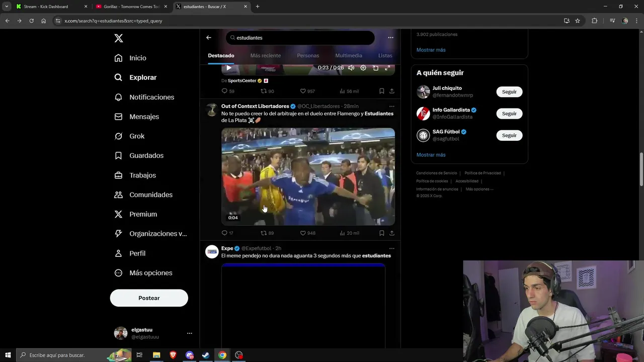Viewport: 644px width, 362px height.
Task: Open the @Expefutbol profile name
Action: 256,248
